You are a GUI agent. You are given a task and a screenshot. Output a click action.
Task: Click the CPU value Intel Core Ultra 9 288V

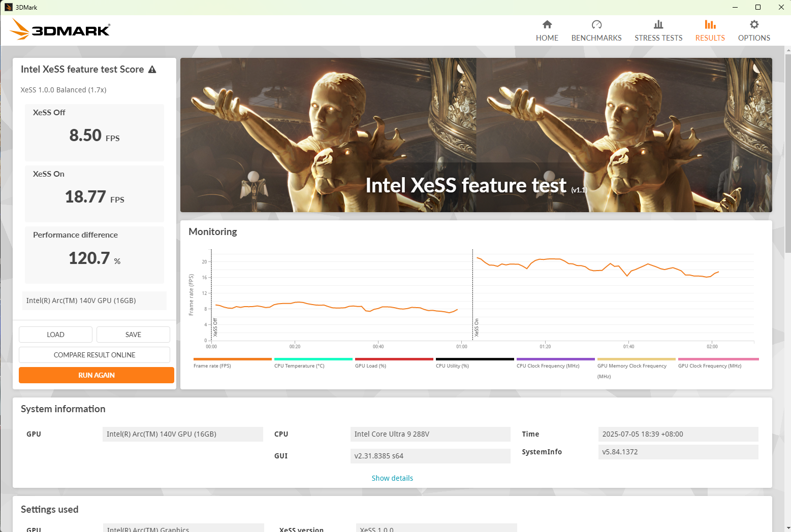tap(430, 434)
